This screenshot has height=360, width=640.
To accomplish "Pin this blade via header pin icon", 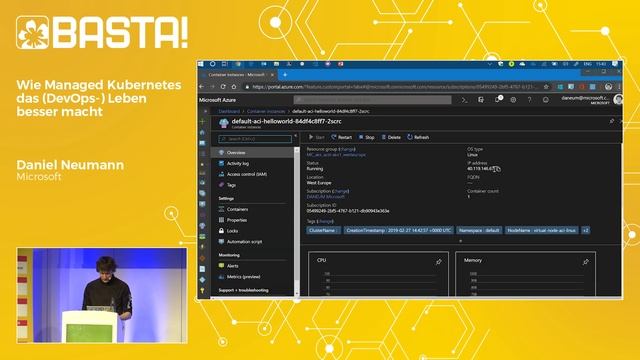I will 611,121.
